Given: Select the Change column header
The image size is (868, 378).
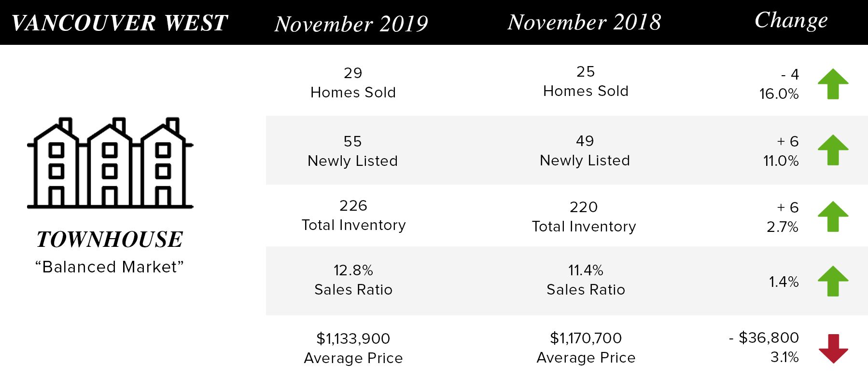Looking at the screenshot, I should 791,21.
